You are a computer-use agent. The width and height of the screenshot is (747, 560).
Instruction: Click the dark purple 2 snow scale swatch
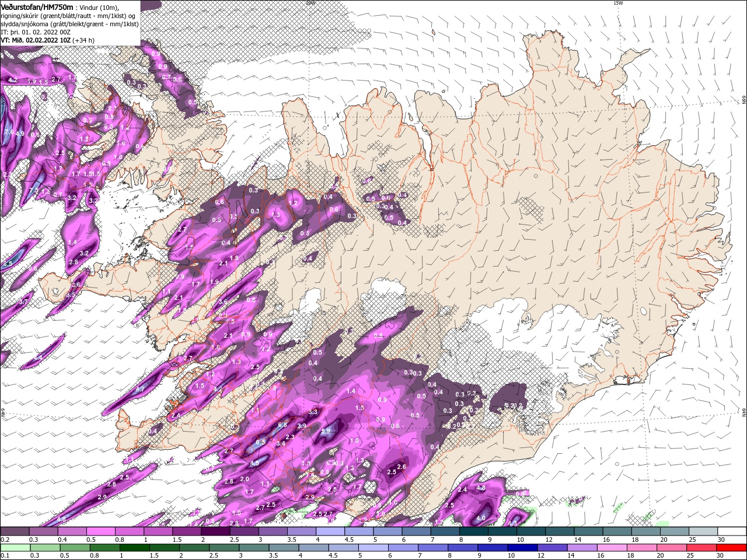coord(215,531)
